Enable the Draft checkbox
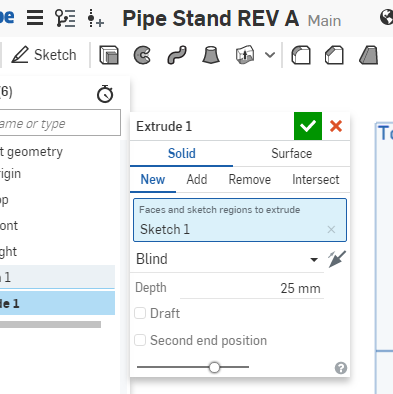 click(140, 313)
